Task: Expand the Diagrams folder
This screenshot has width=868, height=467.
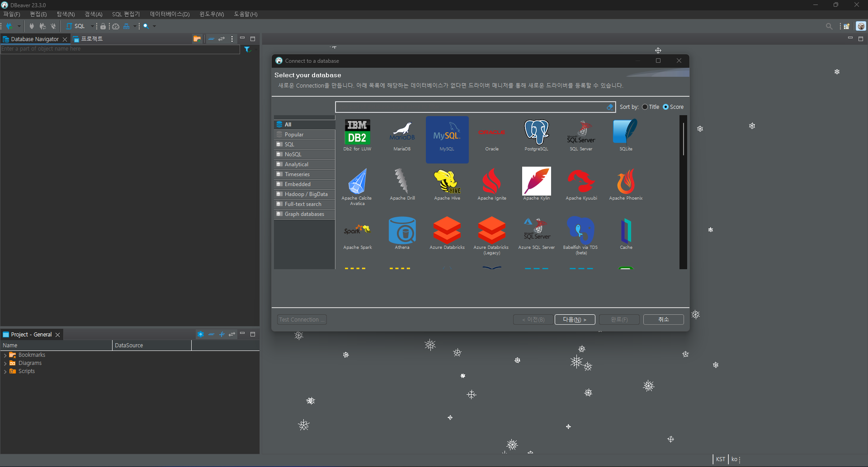Action: pos(5,364)
